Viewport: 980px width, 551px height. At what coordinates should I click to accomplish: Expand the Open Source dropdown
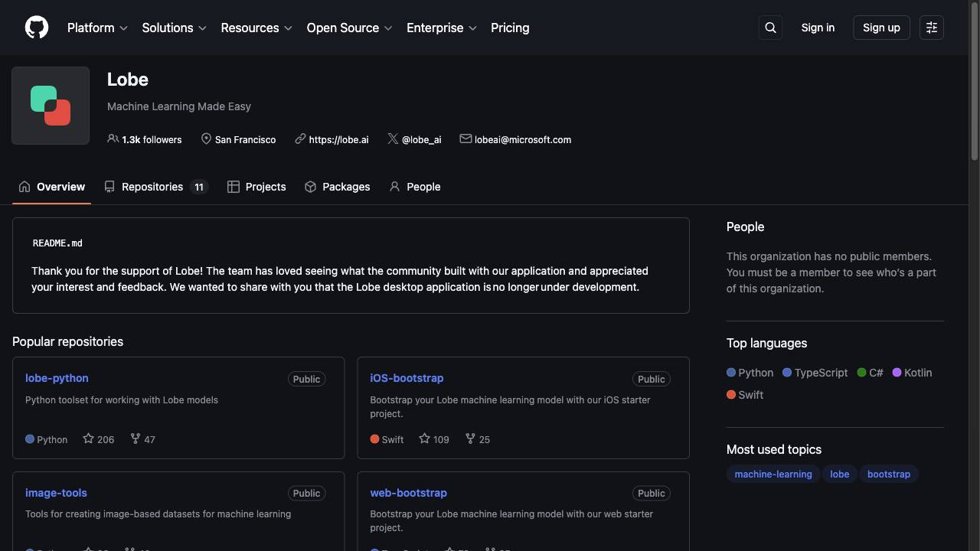point(350,28)
